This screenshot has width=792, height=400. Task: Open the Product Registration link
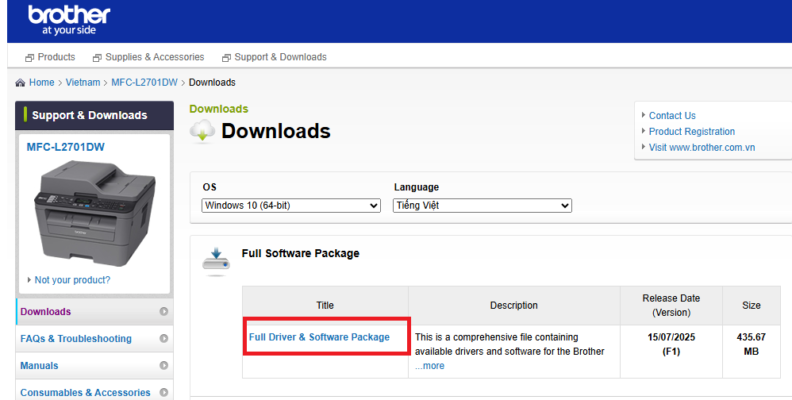(x=691, y=132)
